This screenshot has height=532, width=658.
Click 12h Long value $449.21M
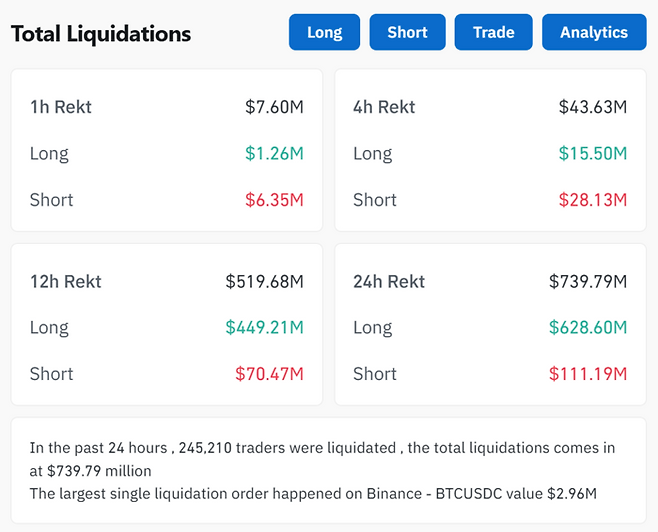point(264,327)
